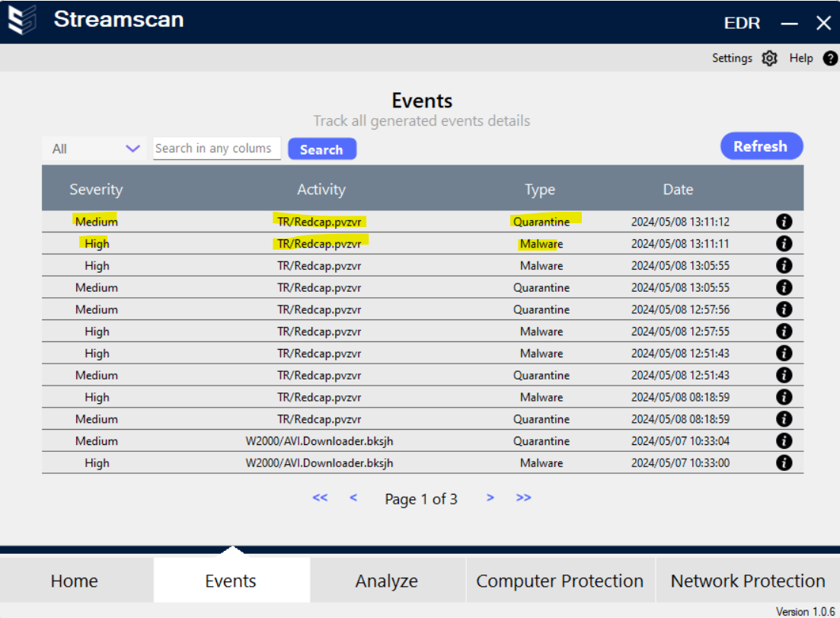Screen dimensions: 840x618
Task: Close the Streamscan EDR window
Action: [x=823, y=23]
